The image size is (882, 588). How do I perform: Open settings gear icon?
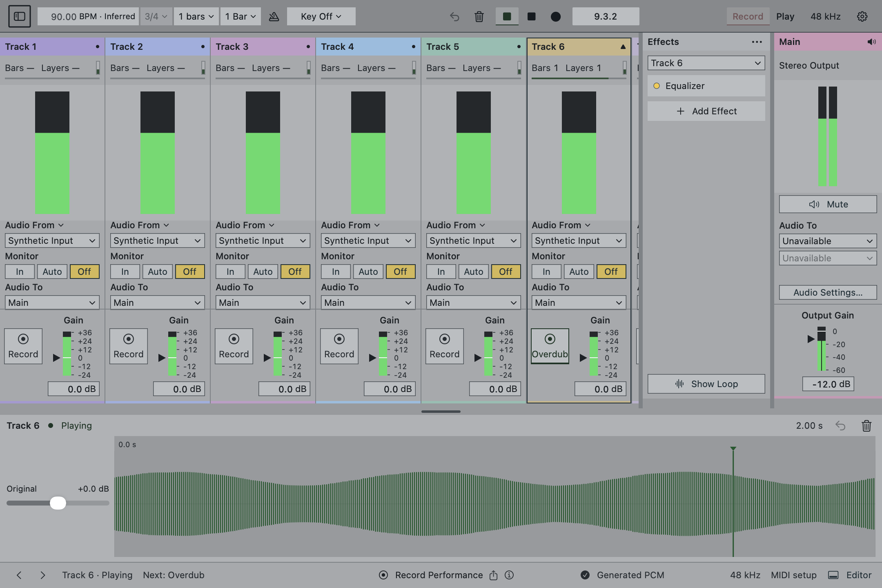click(x=862, y=16)
